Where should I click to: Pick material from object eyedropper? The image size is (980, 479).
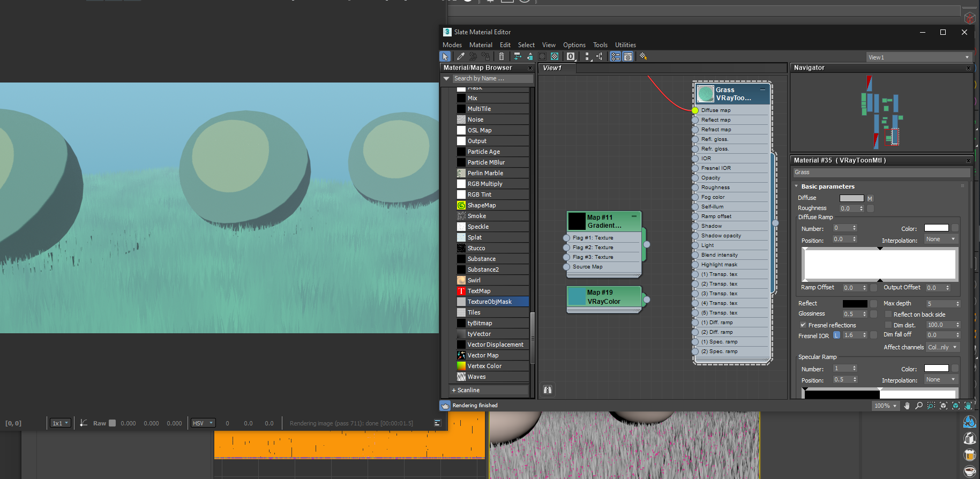460,56
